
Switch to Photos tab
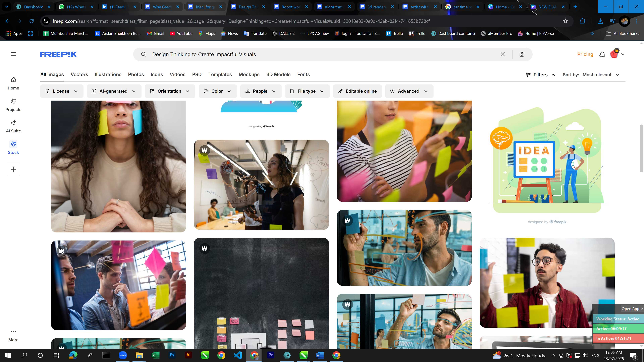pyautogui.click(x=136, y=74)
